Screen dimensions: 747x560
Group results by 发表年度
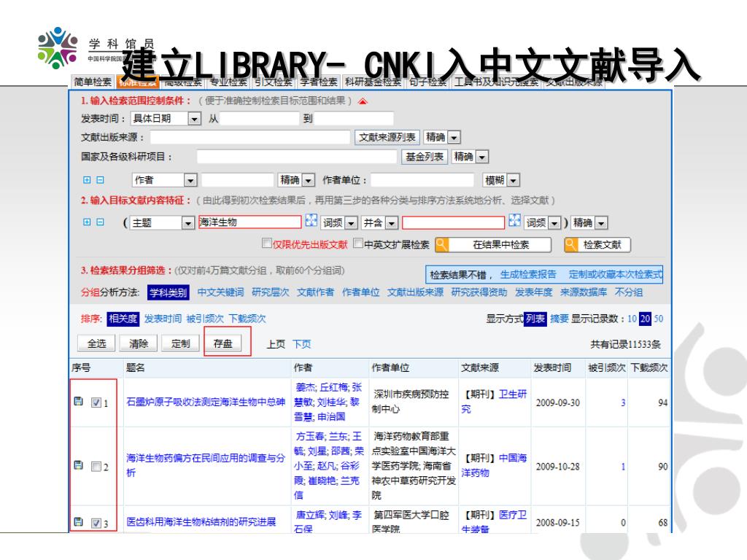coord(533,292)
